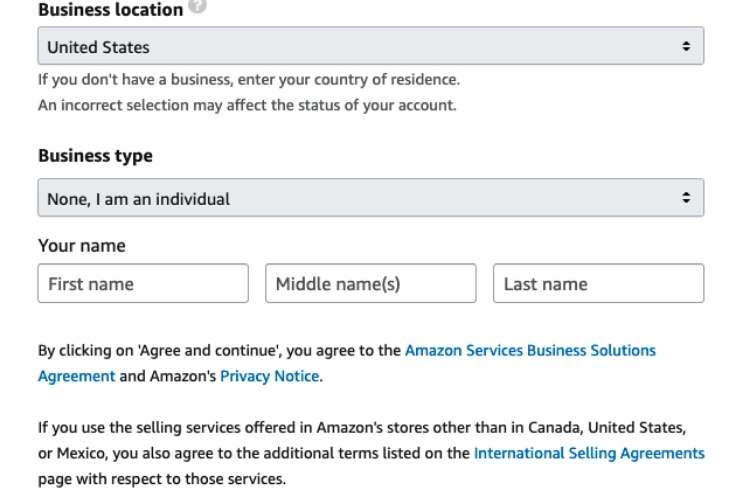The image size is (750, 500).
Task: Open Amazon's Privacy Notice link
Action: pyautogui.click(x=270, y=376)
